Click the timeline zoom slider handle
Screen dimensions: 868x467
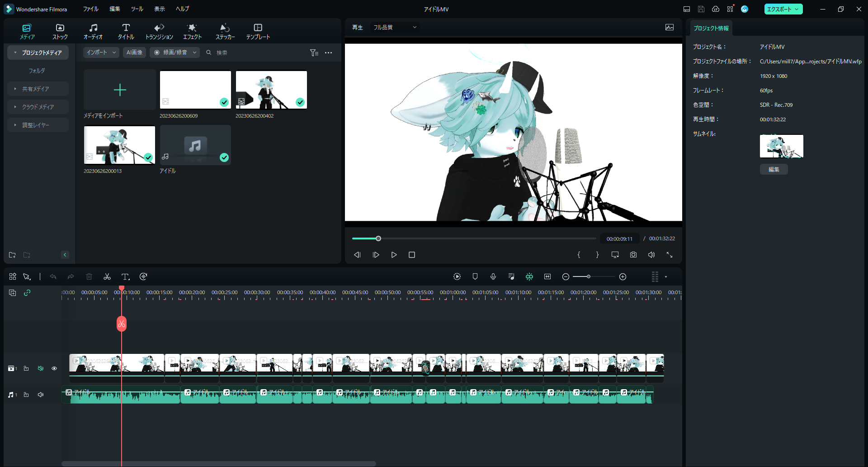(588, 276)
